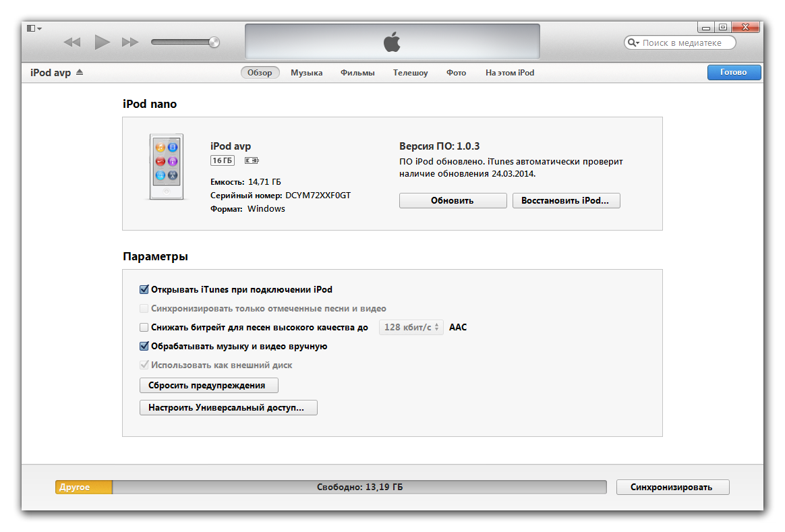Screen dimensions: 785x532
Task: Toggle Открывать iTunes при подключении iPod checkbox
Action: [x=144, y=289]
